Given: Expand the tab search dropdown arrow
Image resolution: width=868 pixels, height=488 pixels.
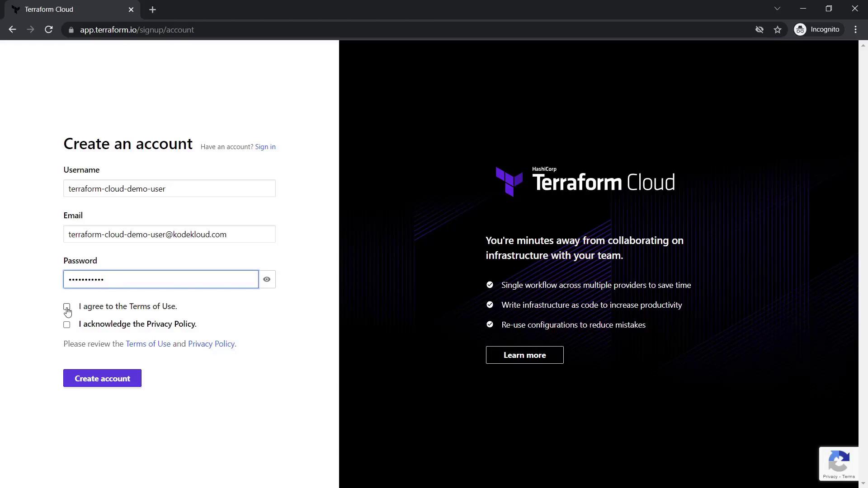Looking at the screenshot, I should 777,9.
